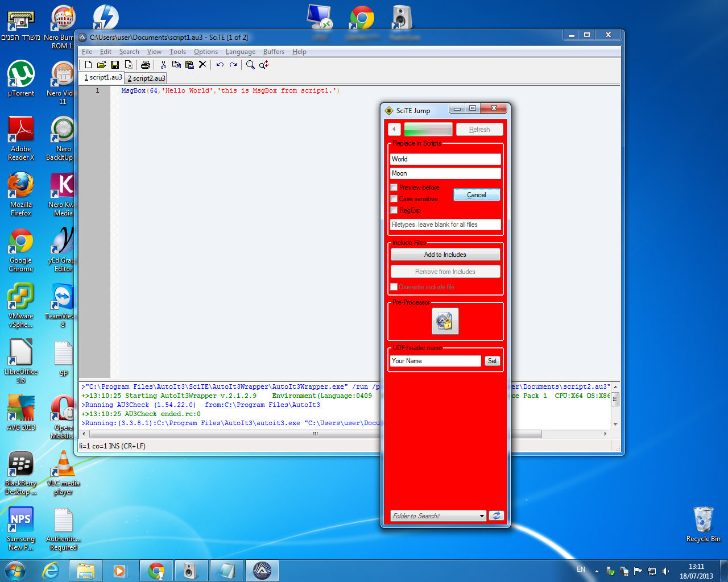Toggle the RegExp checkbox
Viewport: 728px width, 582px height.
tap(394, 210)
